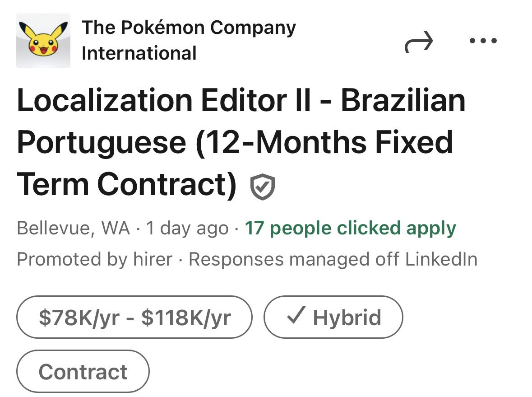
Task: Click the word LinkedIn in the response info
Action: (441, 259)
